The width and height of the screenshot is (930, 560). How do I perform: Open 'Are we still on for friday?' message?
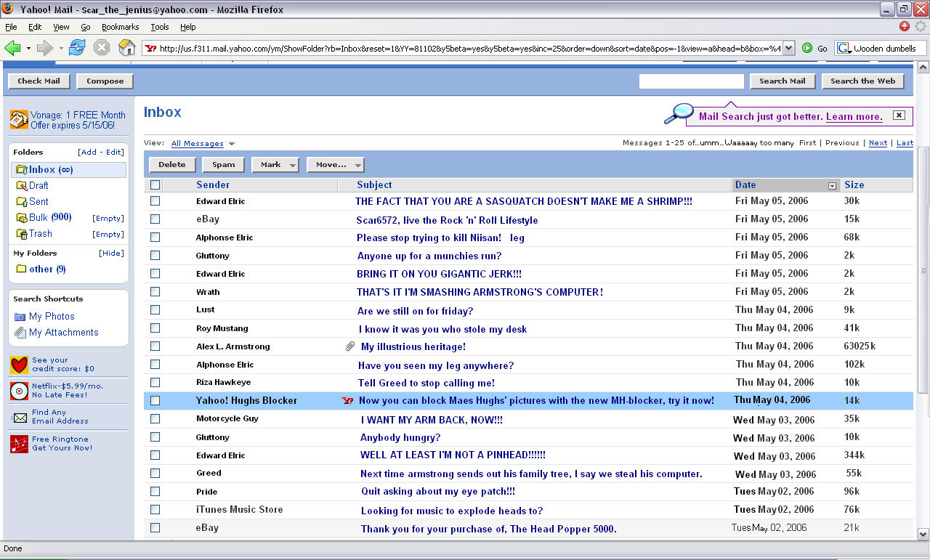click(x=415, y=311)
